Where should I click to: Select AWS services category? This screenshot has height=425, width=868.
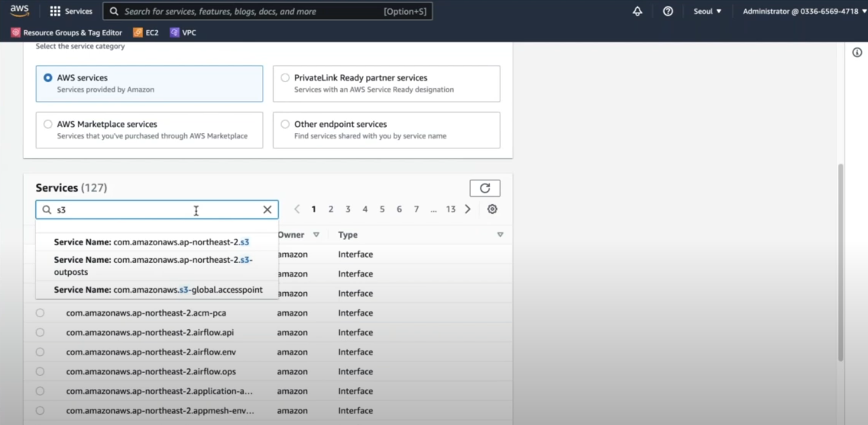(149, 83)
